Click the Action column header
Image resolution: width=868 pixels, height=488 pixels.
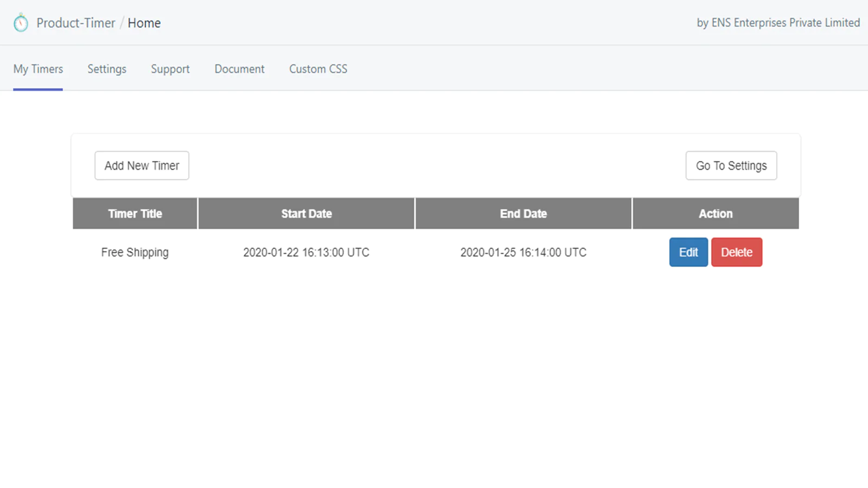click(x=715, y=214)
